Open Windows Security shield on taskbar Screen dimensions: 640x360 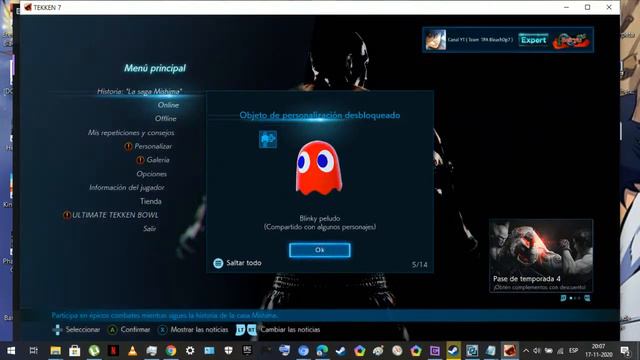click(x=229, y=351)
